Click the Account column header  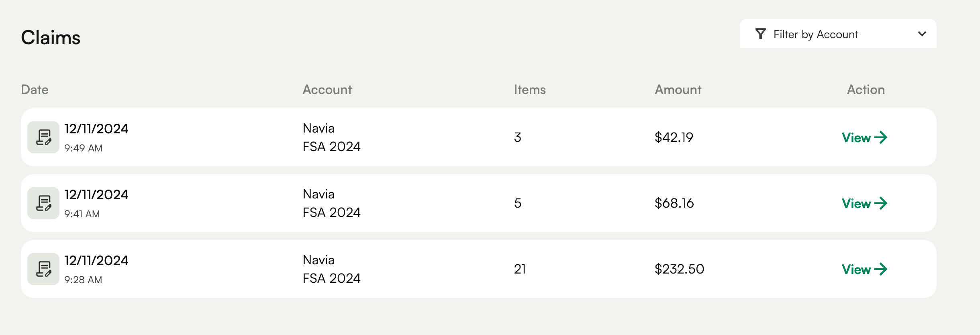click(327, 90)
